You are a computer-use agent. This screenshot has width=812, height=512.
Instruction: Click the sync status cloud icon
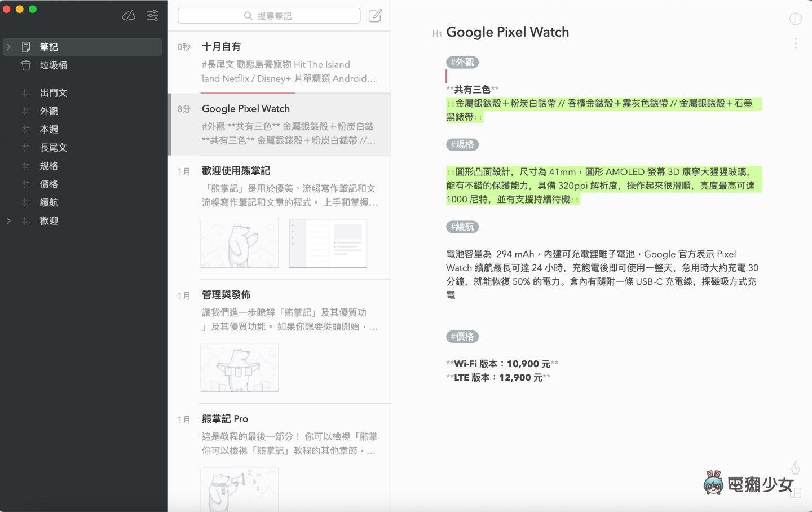click(129, 16)
